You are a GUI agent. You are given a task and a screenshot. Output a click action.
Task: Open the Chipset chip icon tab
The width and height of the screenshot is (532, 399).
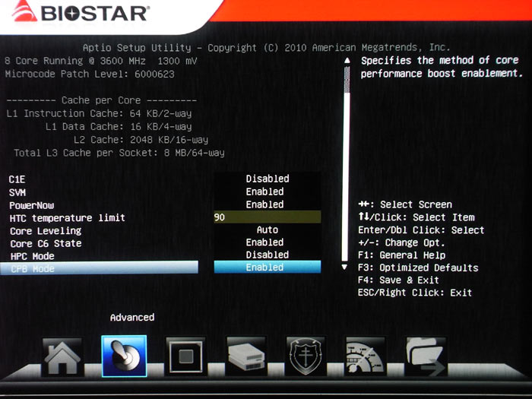(x=185, y=356)
